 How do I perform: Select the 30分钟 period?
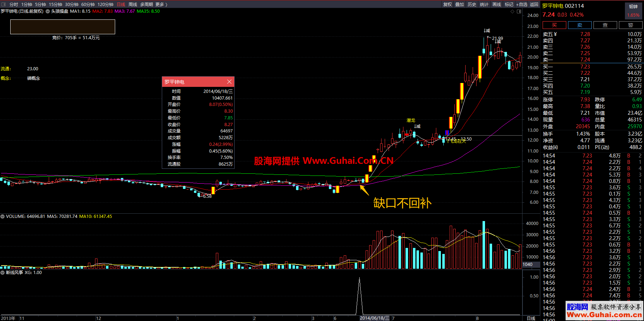[x=72, y=5]
